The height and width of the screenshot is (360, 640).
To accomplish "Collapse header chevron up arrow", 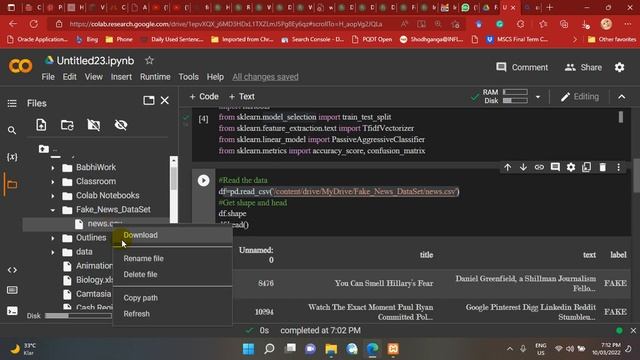I will (621, 97).
